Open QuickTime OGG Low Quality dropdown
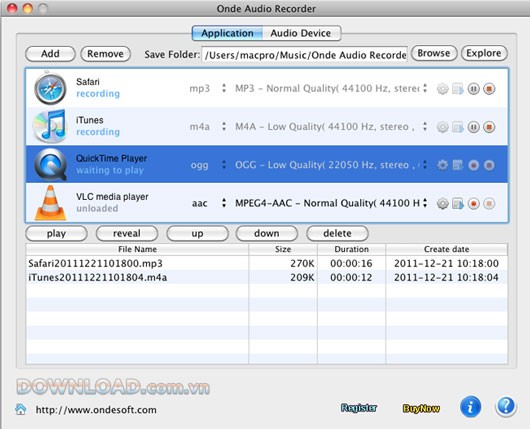The image size is (530, 429). click(x=331, y=165)
